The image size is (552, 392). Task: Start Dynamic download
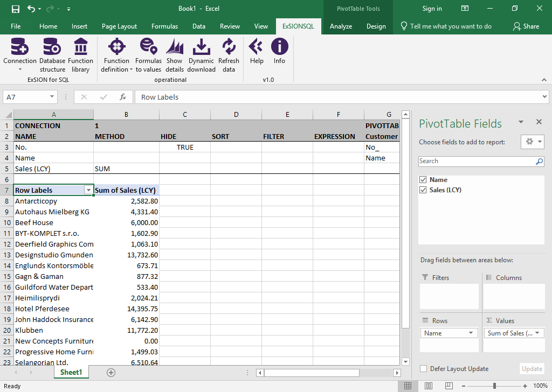click(x=201, y=55)
